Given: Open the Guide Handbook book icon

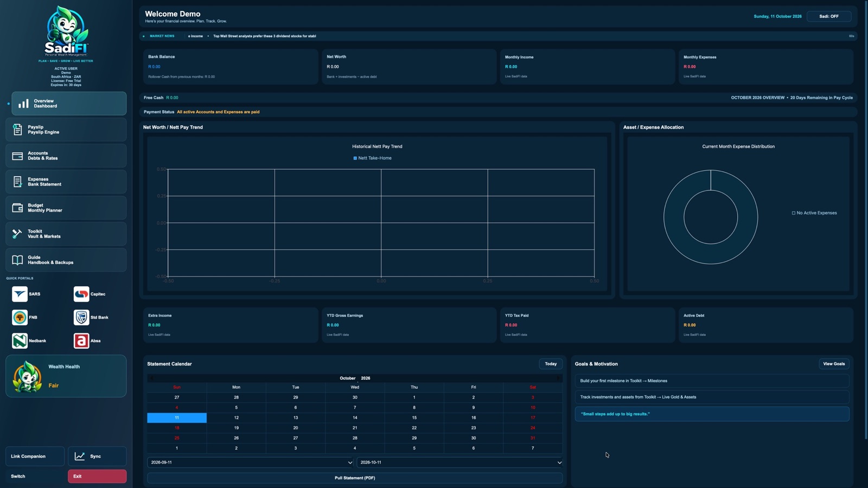Looking at the screenshot, I should [x=17, y=260].
